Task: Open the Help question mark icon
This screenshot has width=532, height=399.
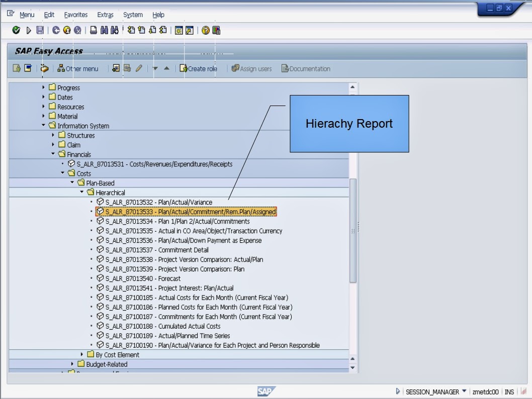Action: coord(205,30)
